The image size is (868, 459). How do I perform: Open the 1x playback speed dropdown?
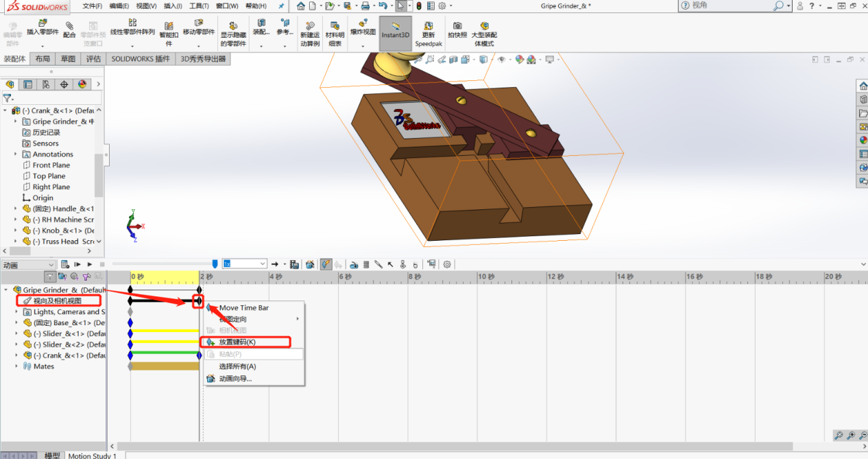click(x=244, y=264)
